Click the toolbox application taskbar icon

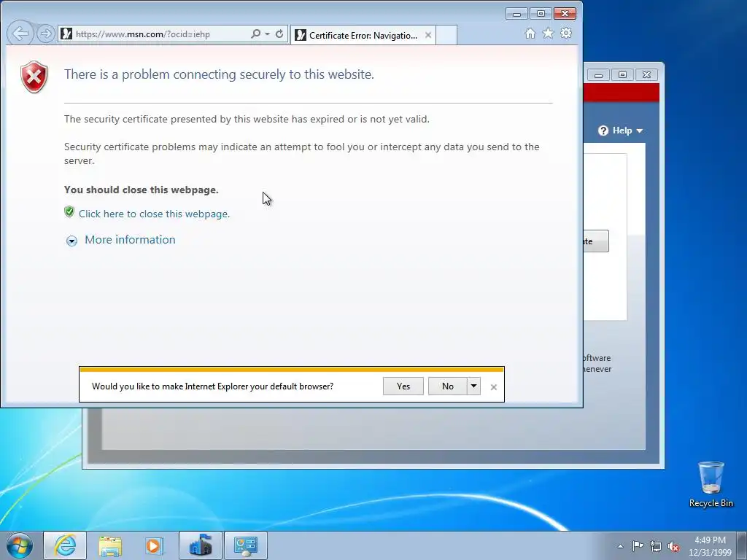201,545
